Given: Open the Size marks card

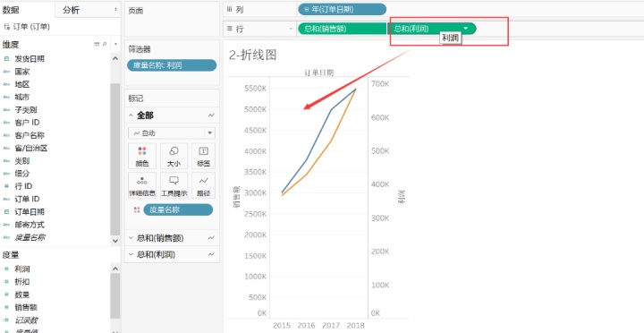Looking at the screenshot, I should (x=174, y=156).
